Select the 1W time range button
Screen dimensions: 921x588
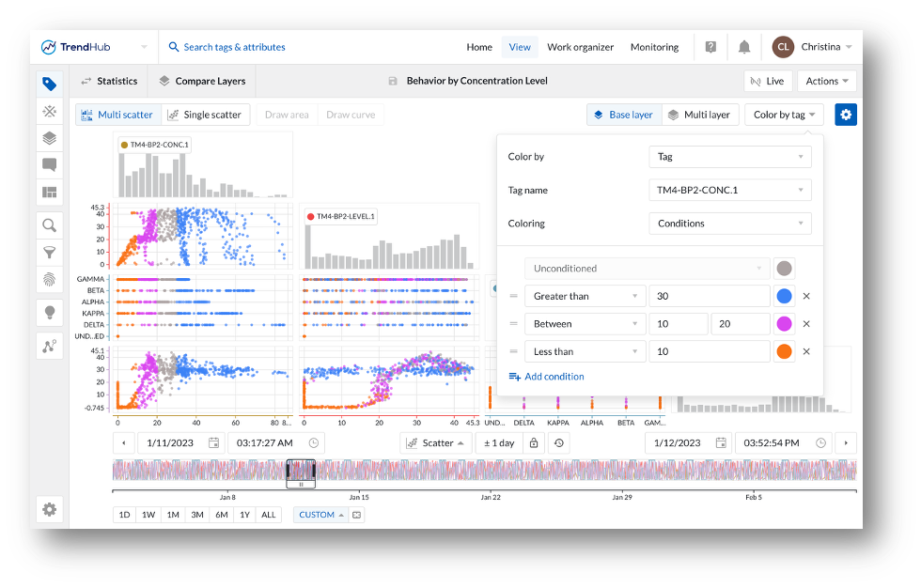coord(148,515)
